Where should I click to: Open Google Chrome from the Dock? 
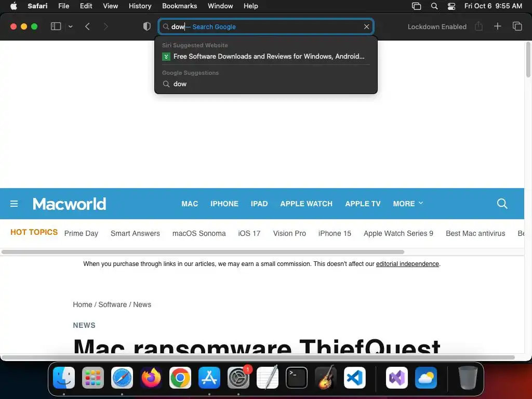coord(180,378)
